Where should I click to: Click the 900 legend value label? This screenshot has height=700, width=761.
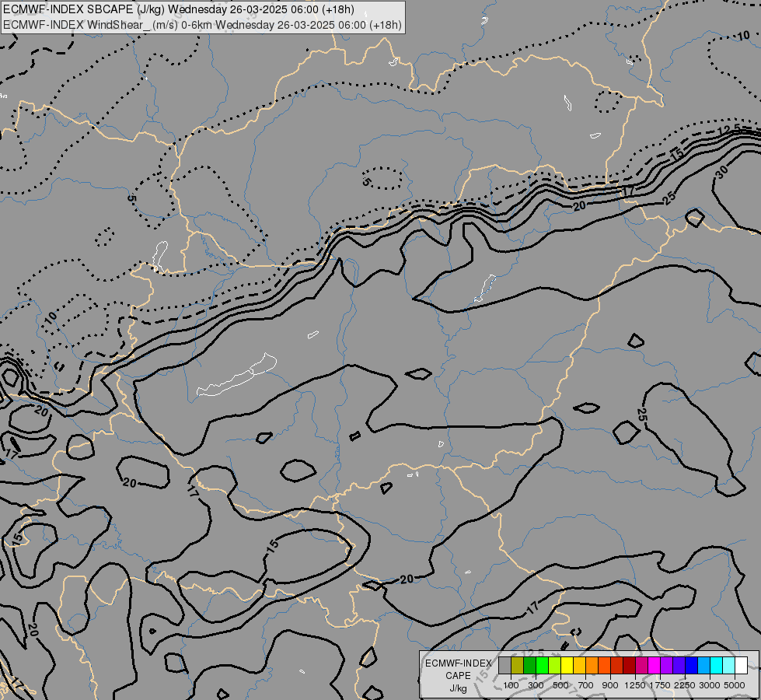point(610,685)
